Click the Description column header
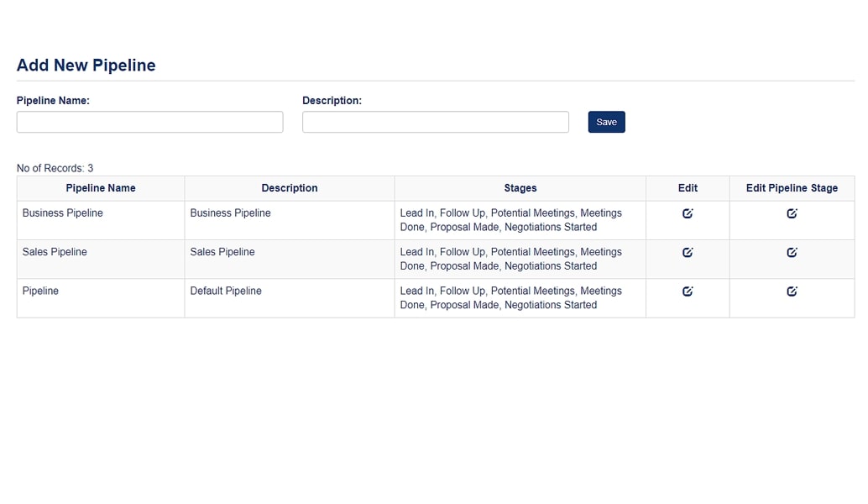This screenshot has width=868, height=504. (289, 188)
